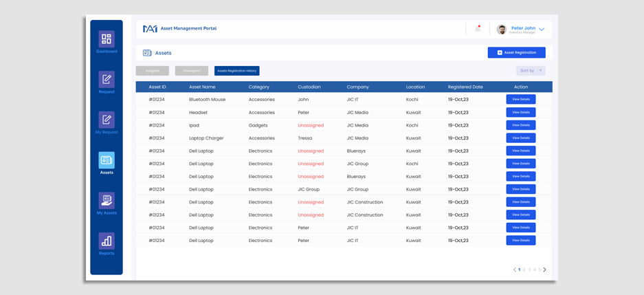The height and width of the screenshot is (295, 644).
Task: Switch to the Unassigned tab
Action: click(x=192, y=71)
